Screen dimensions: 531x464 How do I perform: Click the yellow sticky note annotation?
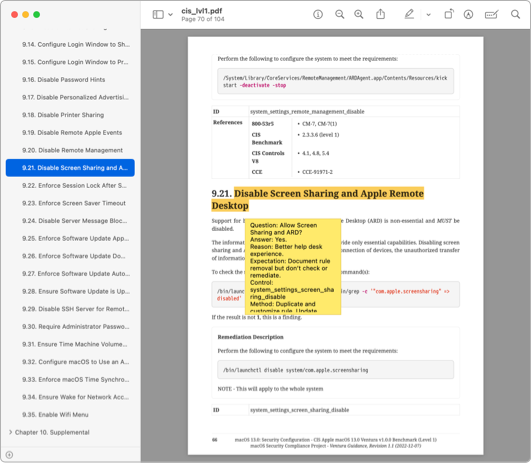click(293, 266)
